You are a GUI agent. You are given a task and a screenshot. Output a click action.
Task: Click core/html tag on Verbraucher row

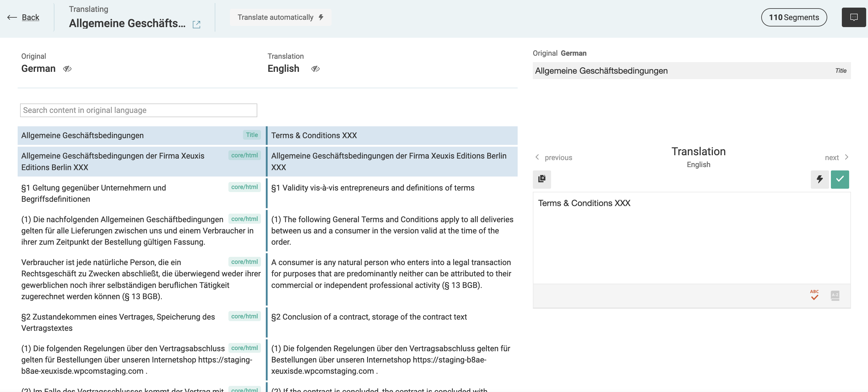point(244,261)
